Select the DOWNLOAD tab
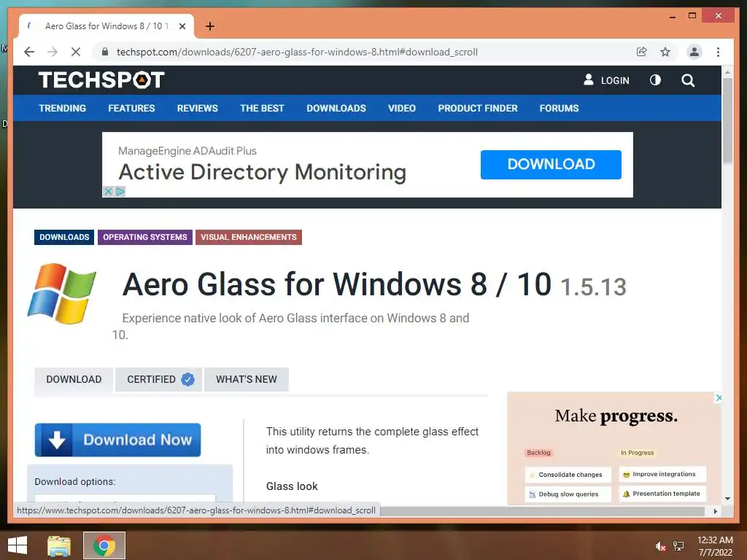 [74, 379]
